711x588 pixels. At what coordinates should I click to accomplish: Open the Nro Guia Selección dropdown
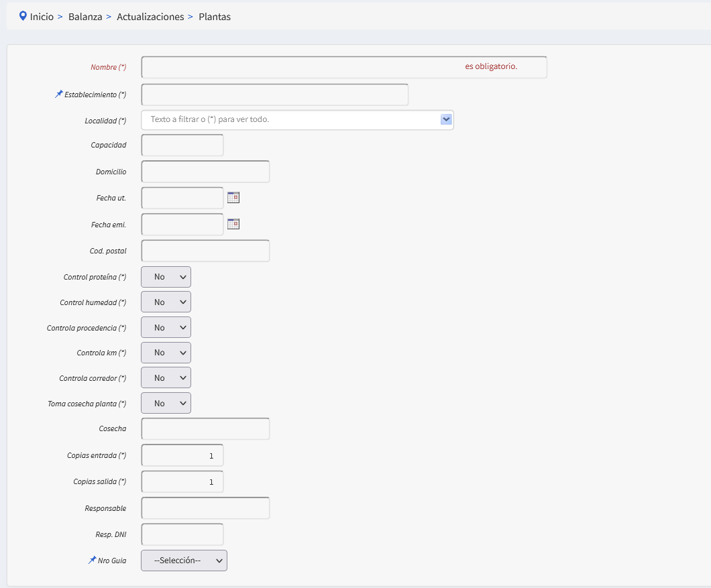click(x=184, y=561)
